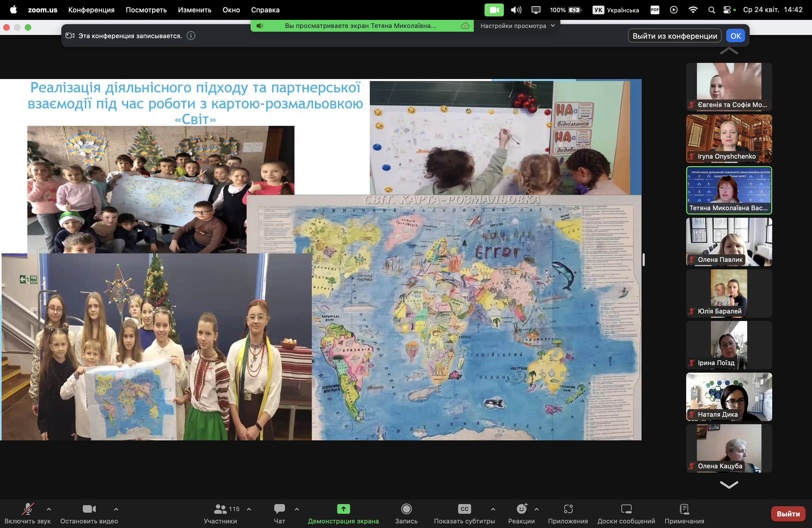Expand chat options arrow next to Чат
This screenshot has width=812, height=528.
point(297,509)
